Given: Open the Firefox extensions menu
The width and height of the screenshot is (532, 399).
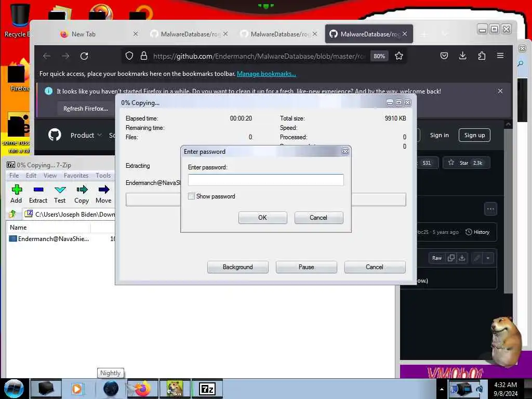Looking at the screenshot, I should point(482,56).
